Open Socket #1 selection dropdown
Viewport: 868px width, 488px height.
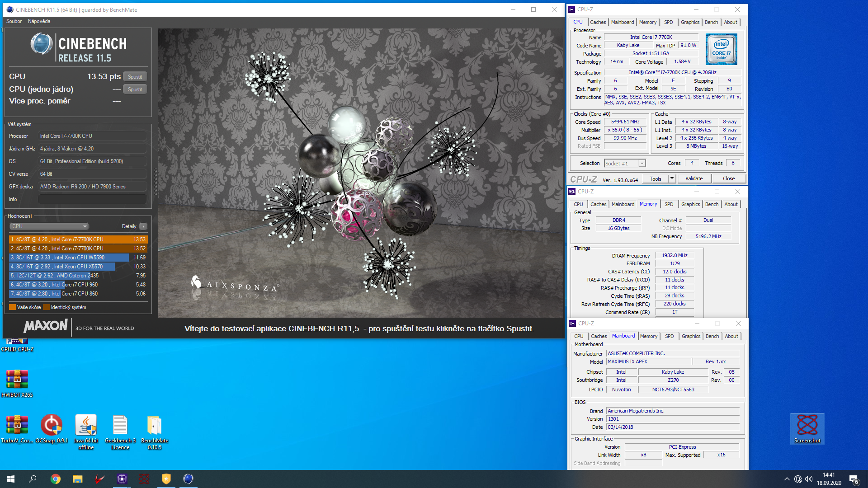[625, 164]
